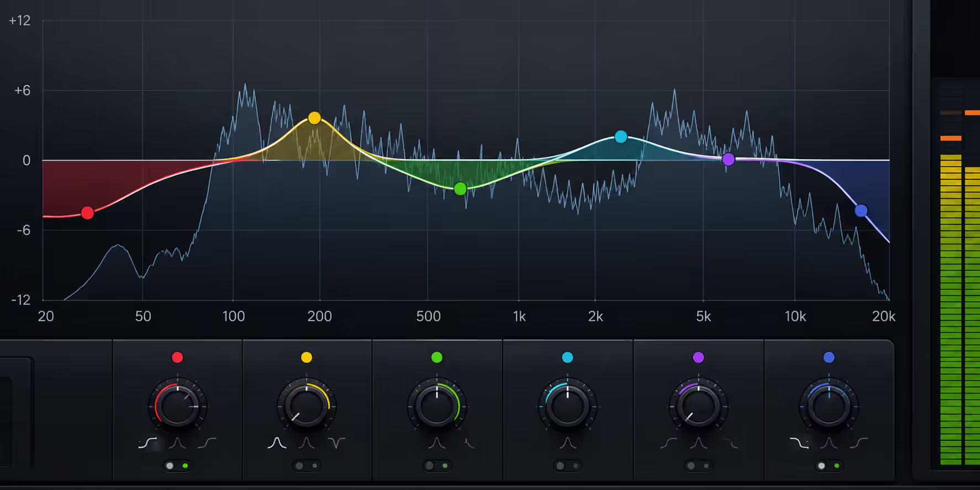
Task: Select the bell shape icon in the purple band
Action: coord(698,442)
